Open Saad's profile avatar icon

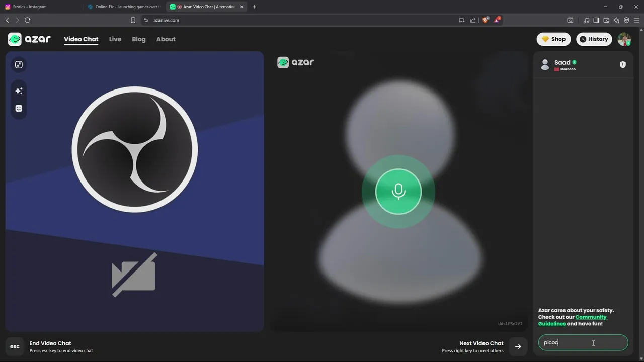(545, 65)
